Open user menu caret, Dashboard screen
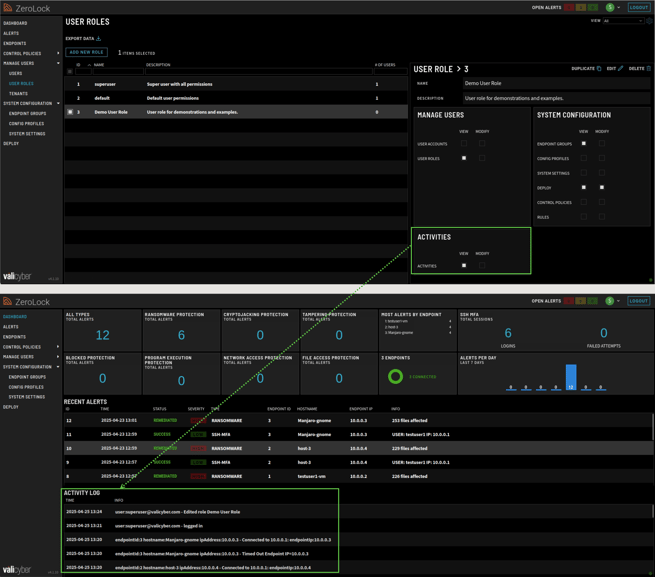655x577 pixels. [619, 301]
